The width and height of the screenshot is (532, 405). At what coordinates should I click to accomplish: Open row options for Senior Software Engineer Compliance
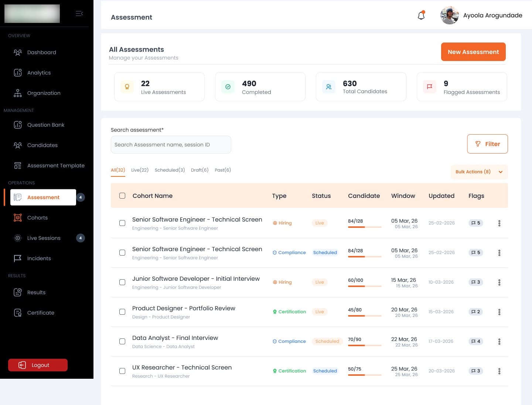pyautogui.click(x=499, y=253)
